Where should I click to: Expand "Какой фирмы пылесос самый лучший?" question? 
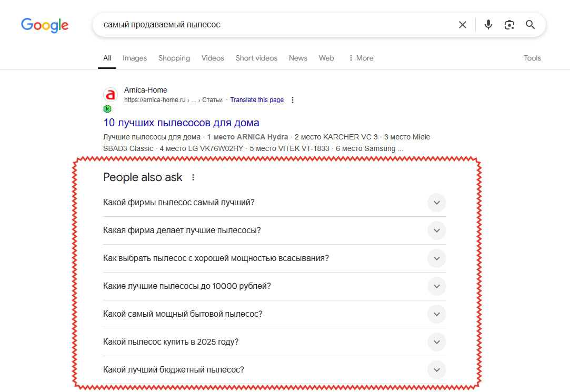436,203
